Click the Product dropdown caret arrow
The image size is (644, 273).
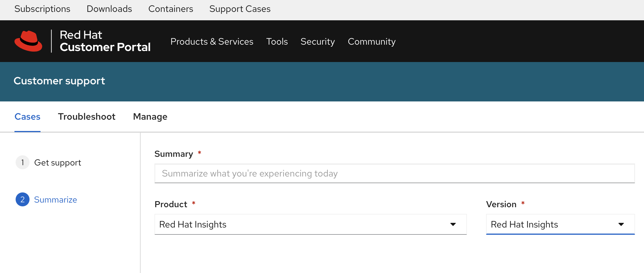click(x=453, y=225)
